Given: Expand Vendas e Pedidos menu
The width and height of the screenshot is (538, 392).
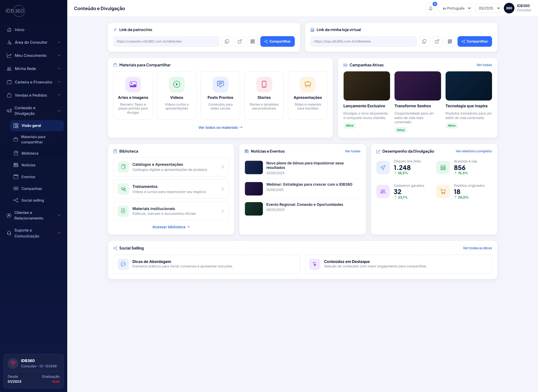Looking at the screenshot, I should click(34, 95).
